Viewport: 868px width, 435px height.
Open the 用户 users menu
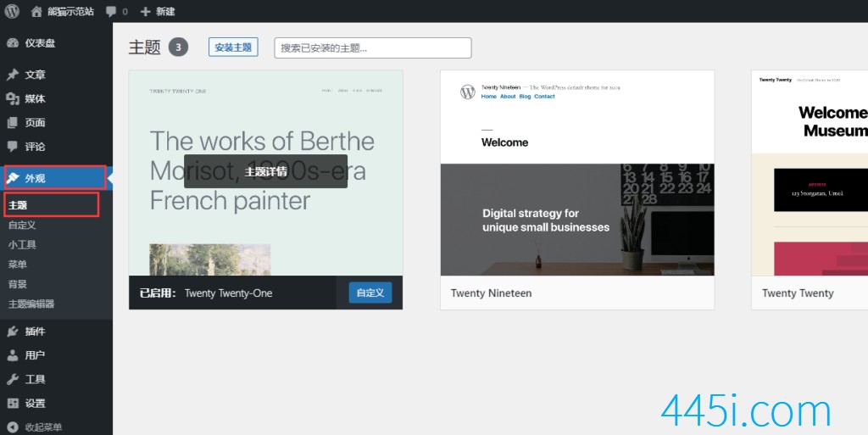tap(56, 355)
